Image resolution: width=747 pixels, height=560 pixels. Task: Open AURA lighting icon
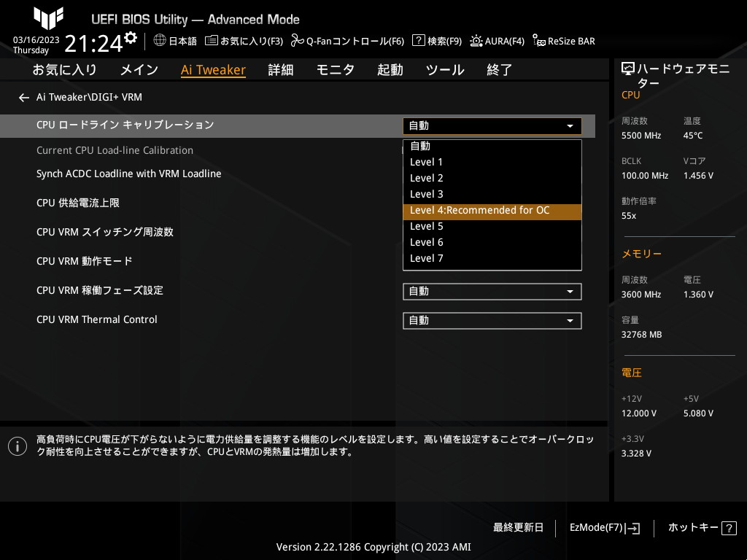coord(476,41)
